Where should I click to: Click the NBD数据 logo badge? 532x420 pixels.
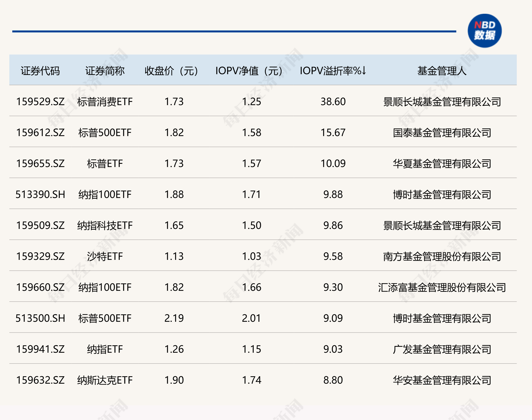pyautogui.click(x=484, y=31)
